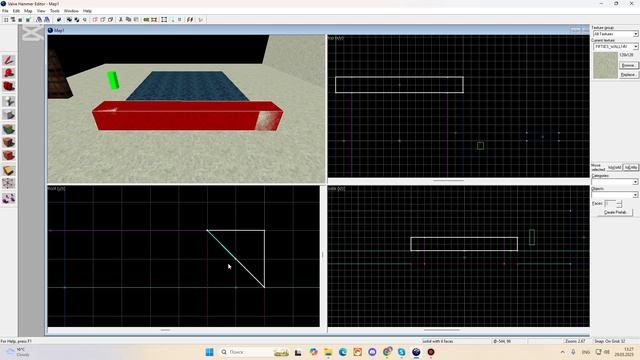This screenshot has width=640, height=360.
Task: Click the current texture preview thumbnail
Action: pyautogui.click(x=605, y=65)
